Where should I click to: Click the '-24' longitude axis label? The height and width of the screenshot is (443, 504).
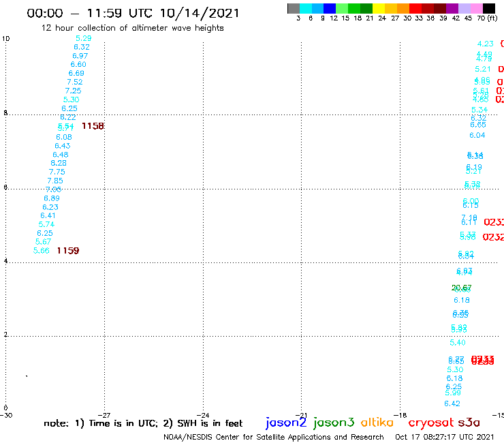coord(203,415)
